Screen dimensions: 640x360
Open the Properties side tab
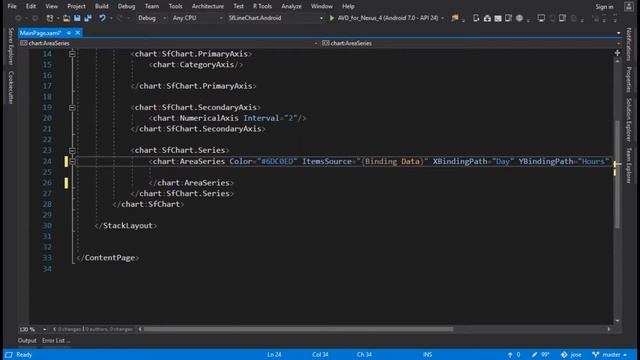pos(629,80)
